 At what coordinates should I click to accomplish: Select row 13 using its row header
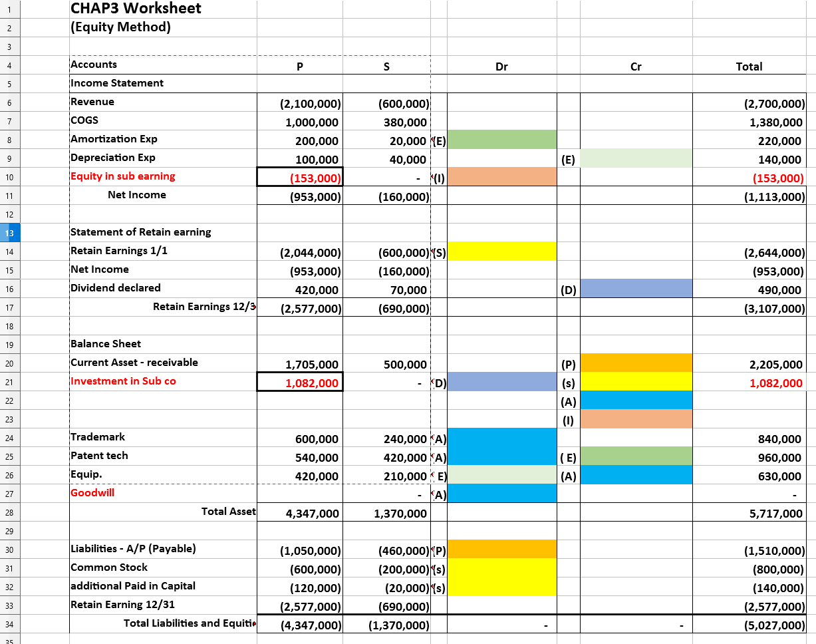tap(9, 233)
